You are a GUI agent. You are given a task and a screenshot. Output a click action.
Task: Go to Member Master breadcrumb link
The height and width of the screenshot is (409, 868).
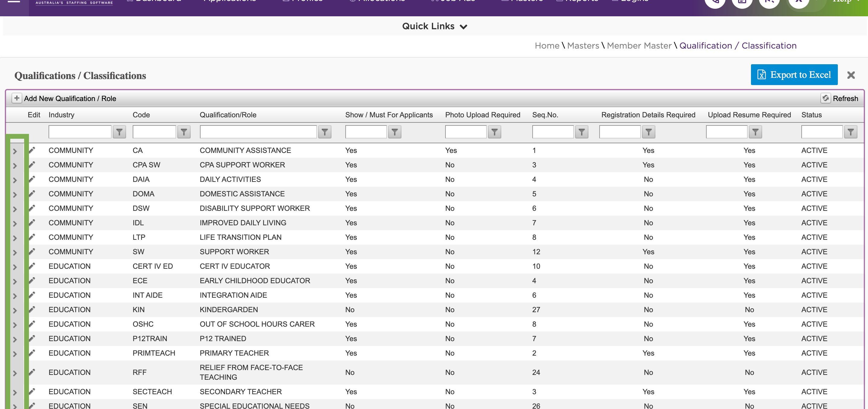pos(639,46)
